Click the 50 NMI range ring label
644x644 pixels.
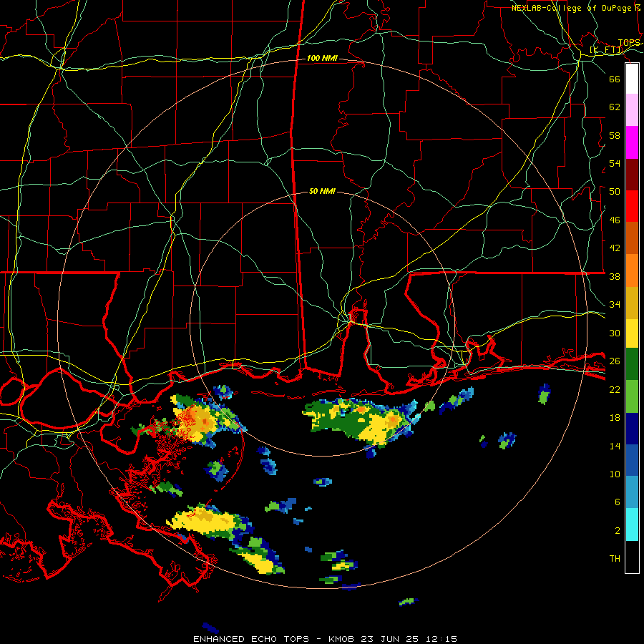point(322,191)
